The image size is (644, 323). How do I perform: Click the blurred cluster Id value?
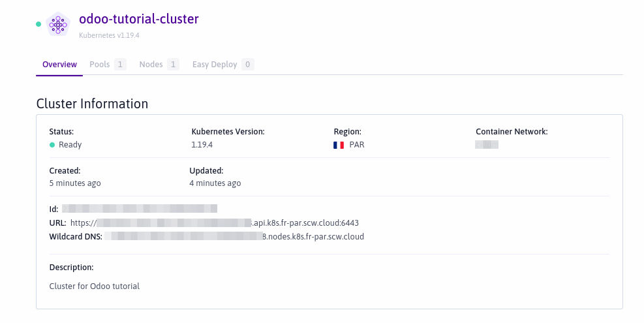139,209
